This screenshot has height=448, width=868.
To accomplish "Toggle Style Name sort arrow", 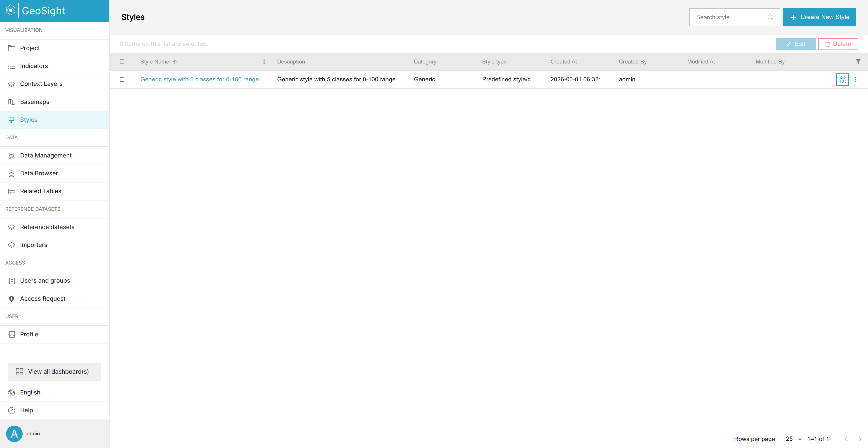I will pos(174,62).
